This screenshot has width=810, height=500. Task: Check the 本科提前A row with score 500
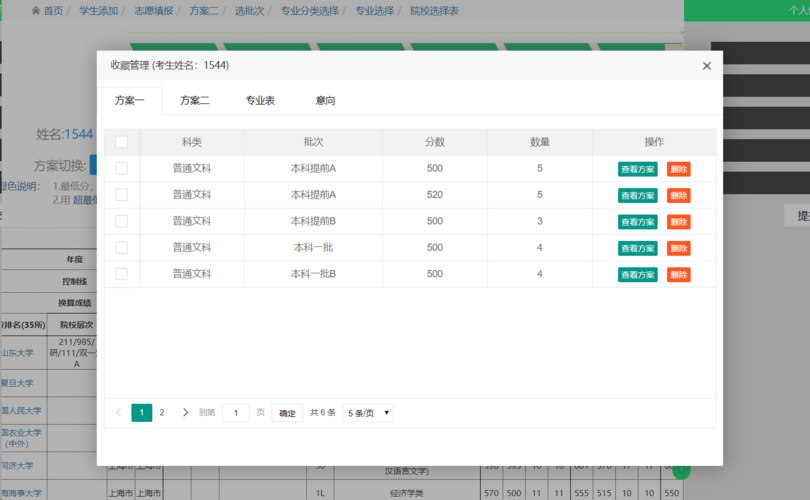pos(121,168)
